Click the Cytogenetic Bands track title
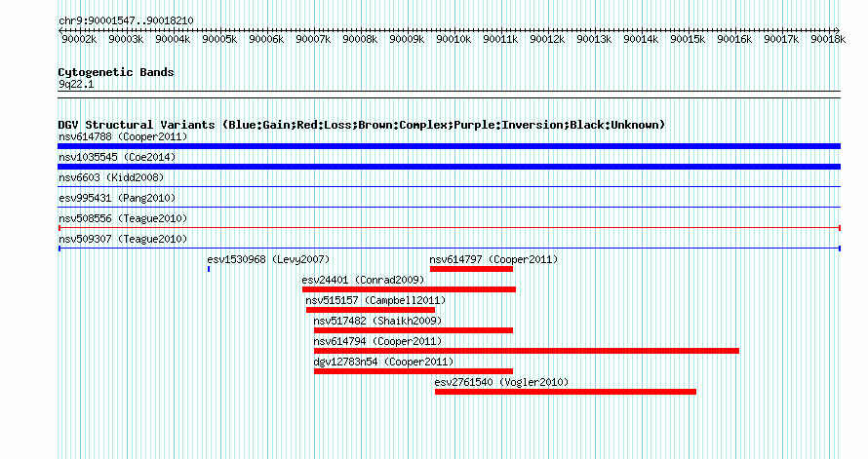This screenshot has height=459, width=868. click(116, 72)
